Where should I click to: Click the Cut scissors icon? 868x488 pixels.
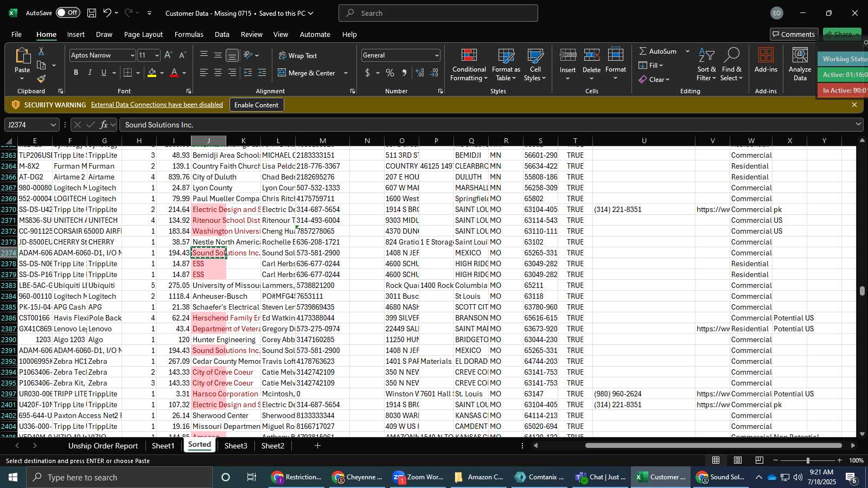point(41,51)
